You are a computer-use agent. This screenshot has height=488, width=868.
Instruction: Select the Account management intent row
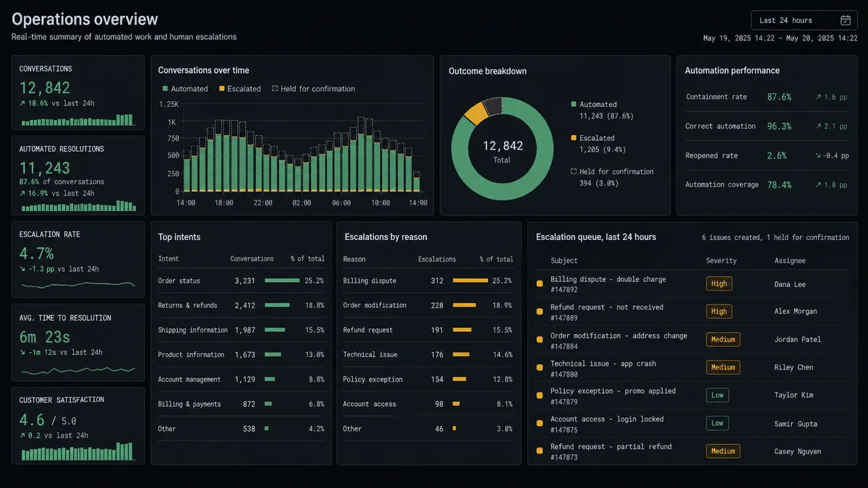(242, 379)
